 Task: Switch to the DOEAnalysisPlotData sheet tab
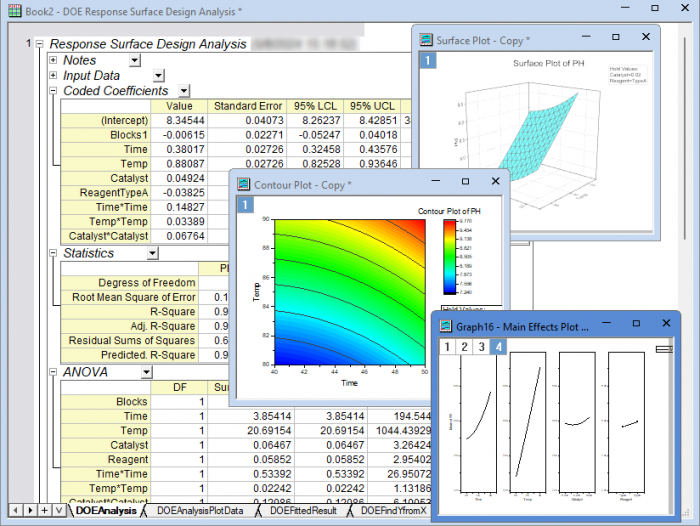click(x=201, y=511)
